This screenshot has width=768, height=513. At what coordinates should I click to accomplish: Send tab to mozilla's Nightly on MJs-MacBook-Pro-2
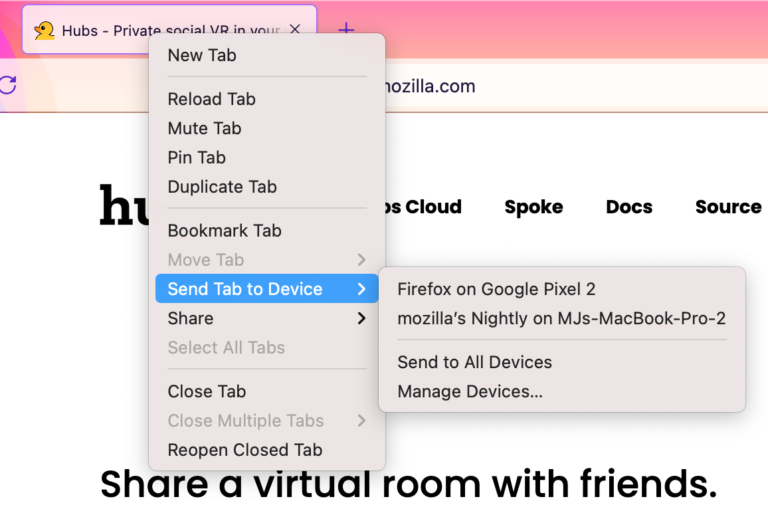click(x=561, y=318)
